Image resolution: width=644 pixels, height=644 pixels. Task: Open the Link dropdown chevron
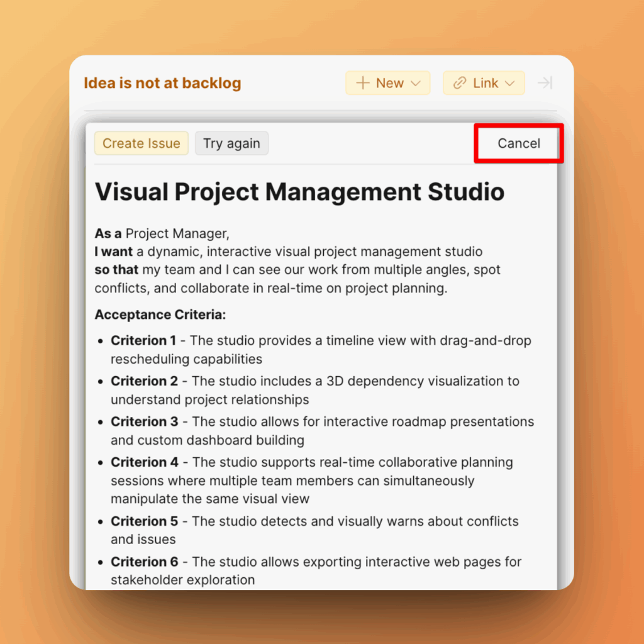pos(510,83)
